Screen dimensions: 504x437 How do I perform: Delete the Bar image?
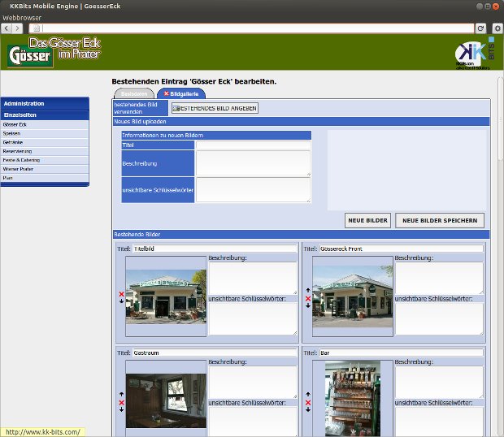[x=308, y=402]
